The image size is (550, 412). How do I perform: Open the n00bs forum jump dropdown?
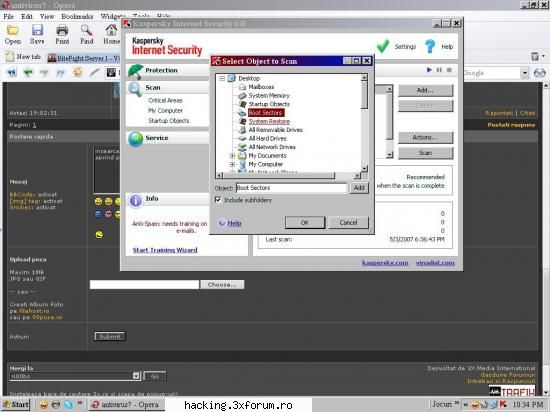tap(136, 376)
